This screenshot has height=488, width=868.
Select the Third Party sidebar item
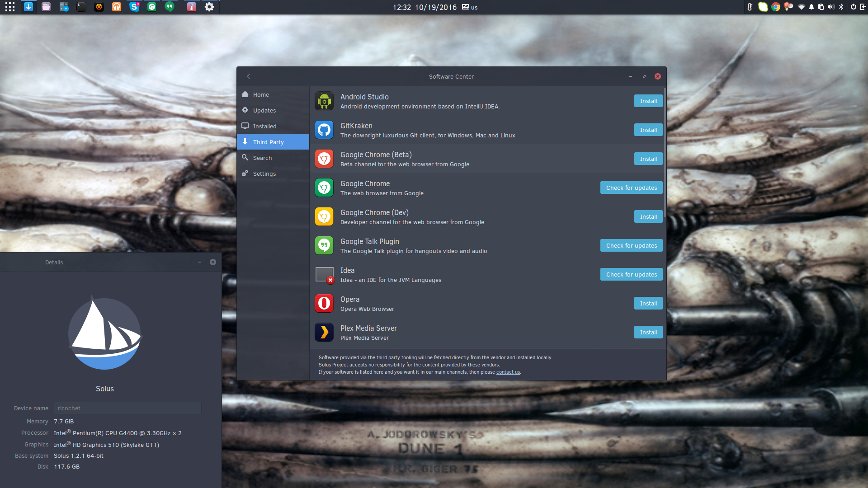[273, 142]
